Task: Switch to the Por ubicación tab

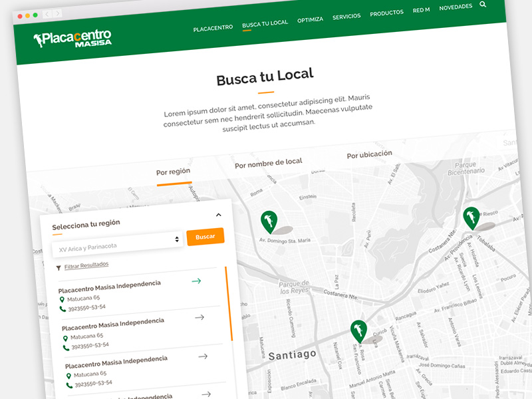Action: pyautogui.click(x=370, y=154)
